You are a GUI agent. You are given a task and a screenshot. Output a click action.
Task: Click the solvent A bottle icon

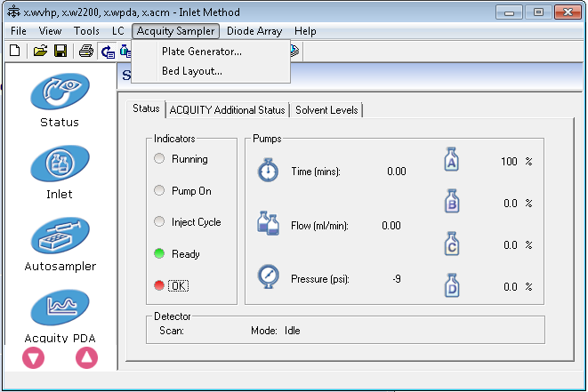452,159
